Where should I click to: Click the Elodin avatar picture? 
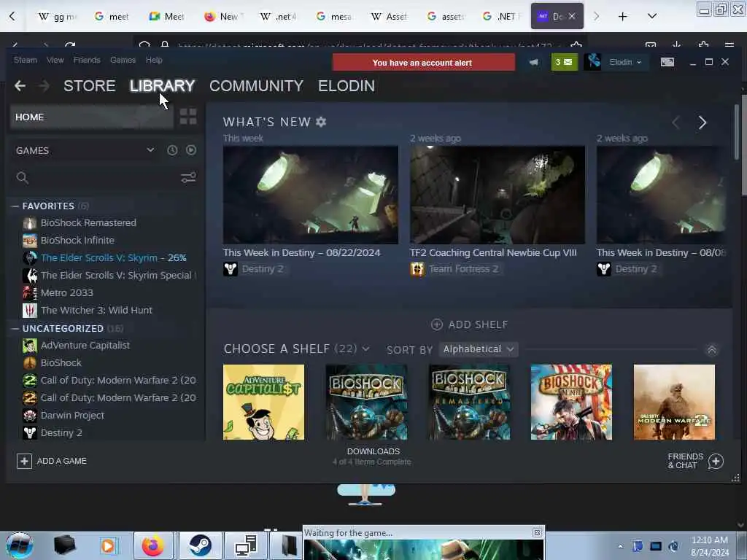pos(592,62)
